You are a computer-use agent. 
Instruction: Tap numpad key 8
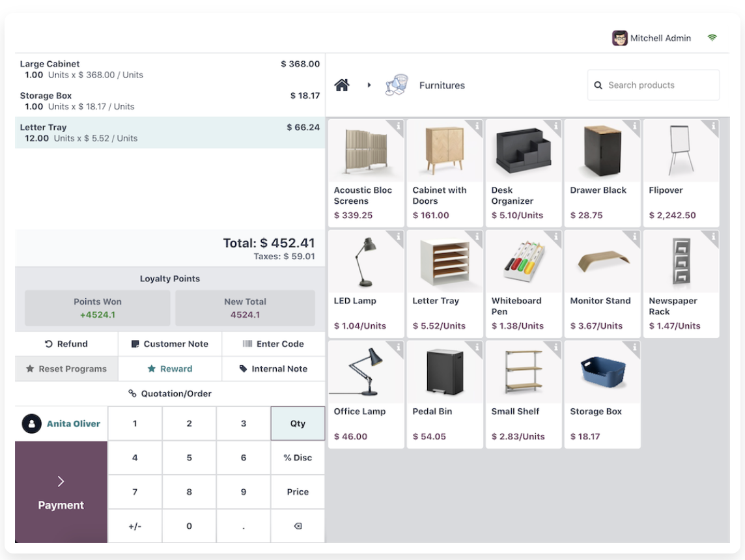pos(189,492)
